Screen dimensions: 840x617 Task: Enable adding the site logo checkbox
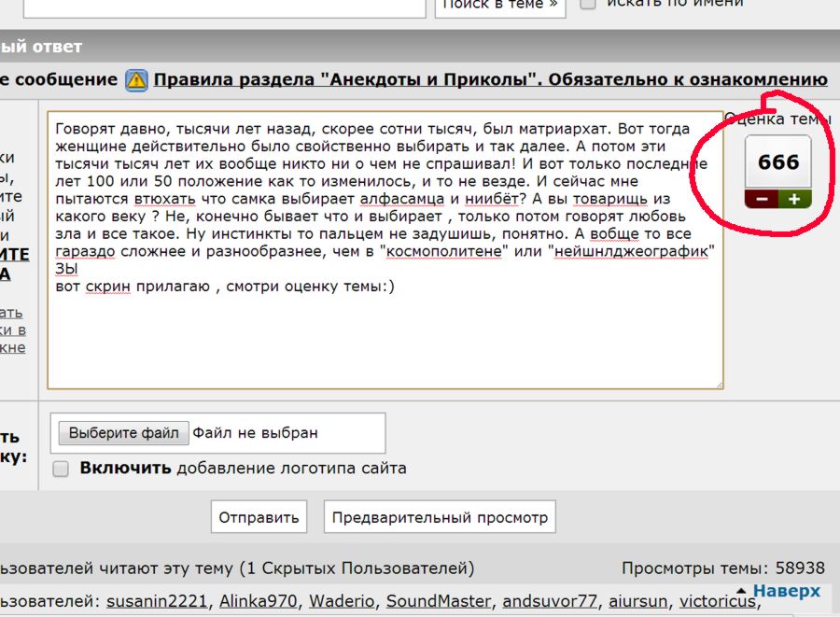61,470
